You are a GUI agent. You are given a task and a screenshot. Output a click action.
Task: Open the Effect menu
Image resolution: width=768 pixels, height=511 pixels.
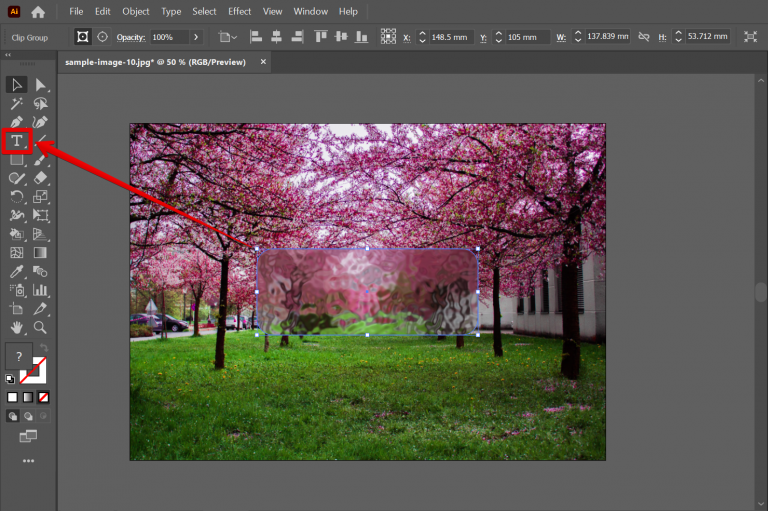pyautogui.click(x=240, y=12)
